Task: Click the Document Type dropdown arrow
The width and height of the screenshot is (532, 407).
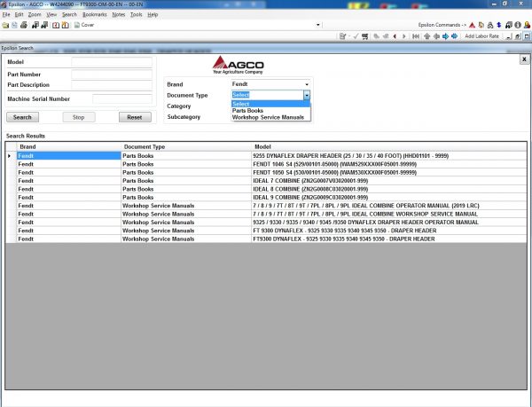Action: [307, 95]
